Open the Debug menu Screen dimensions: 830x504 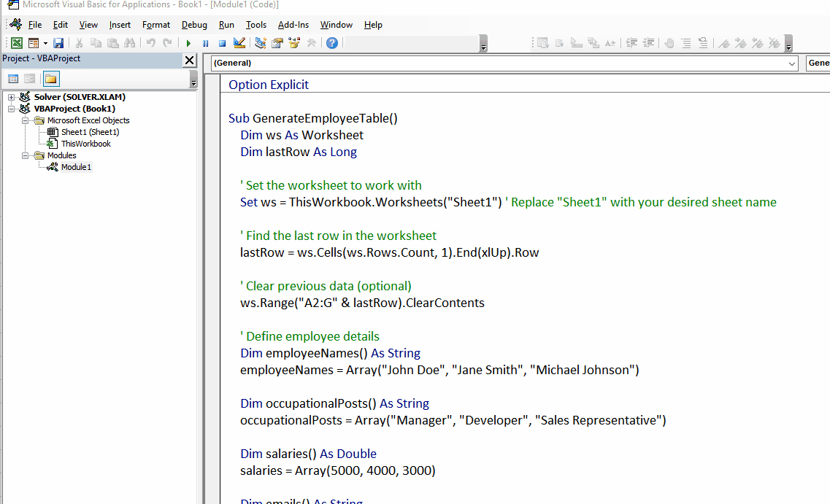pyautogui.click(x=194, y=25)
